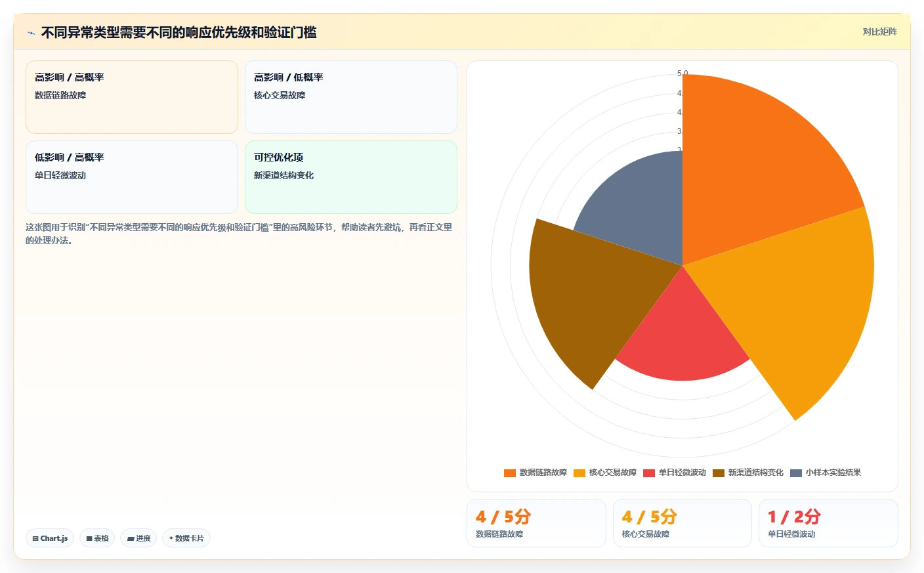Toggle 数据链路故障 legend swatch
The image size is (924, 573).
click(x=510, y=473)
